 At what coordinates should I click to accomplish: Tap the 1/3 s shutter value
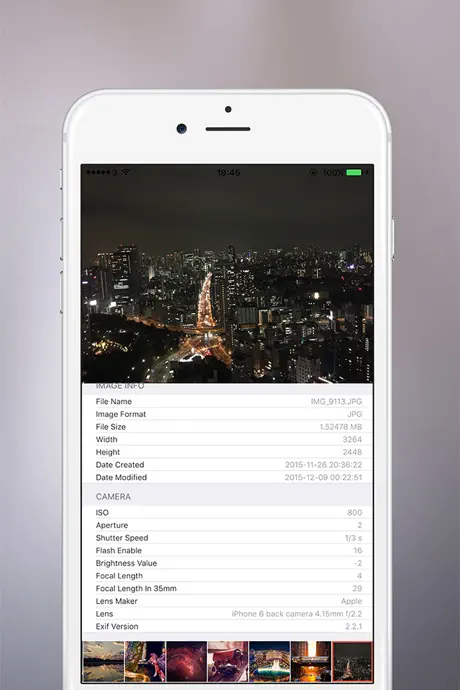[x=353, y=538]
